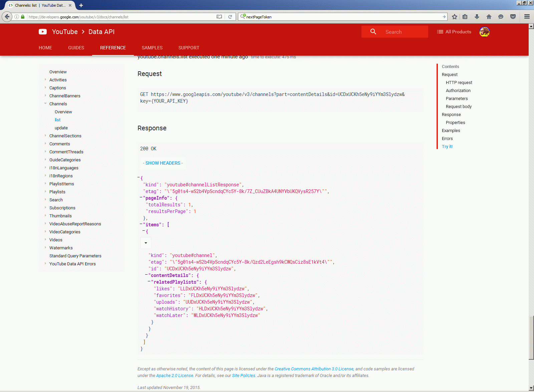
Task: Click the red Search box in header
Action: 395,32
